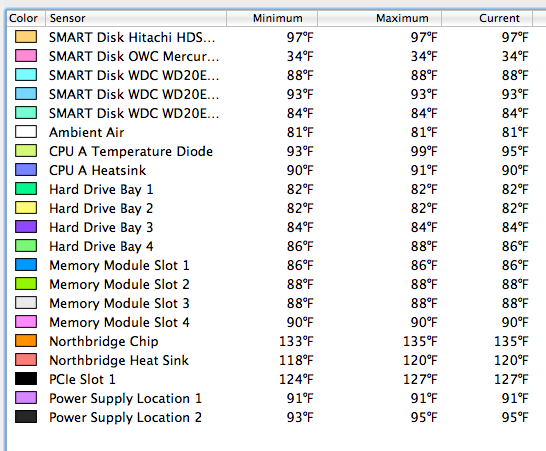
Task: Select CPU A Temperature Diode sensor
Action: 131,151
